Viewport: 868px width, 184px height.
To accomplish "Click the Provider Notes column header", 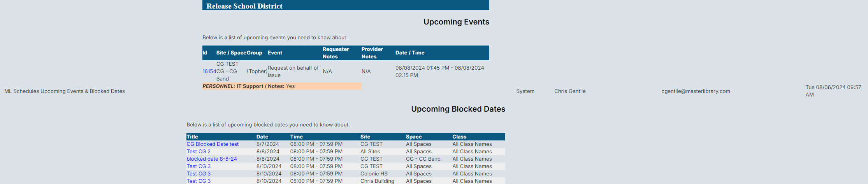I will [x=372, y=53].
